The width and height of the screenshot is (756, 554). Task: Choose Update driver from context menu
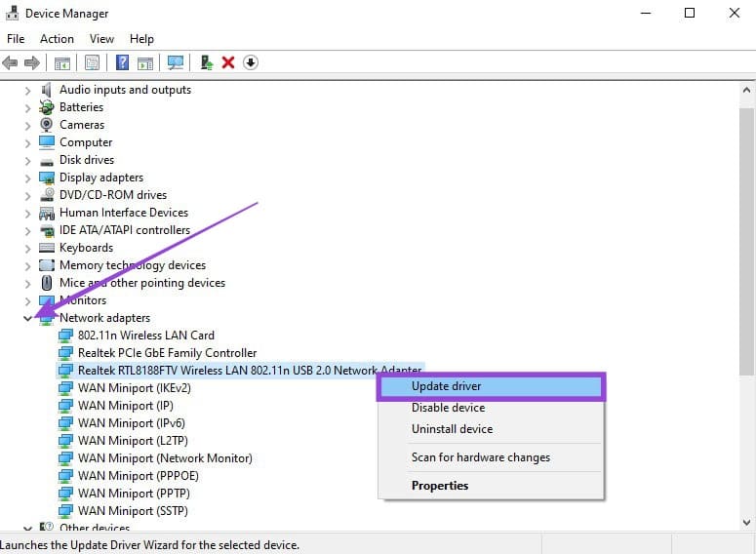click(491, 386)
